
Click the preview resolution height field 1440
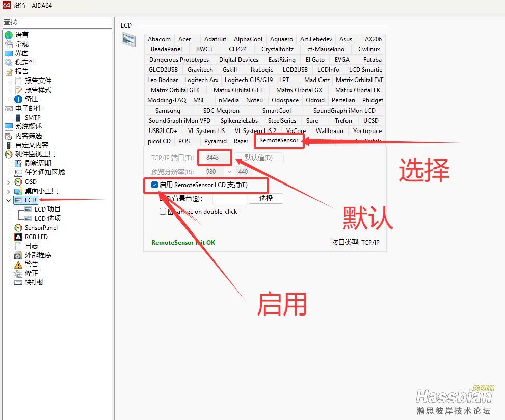click(244, 172)
